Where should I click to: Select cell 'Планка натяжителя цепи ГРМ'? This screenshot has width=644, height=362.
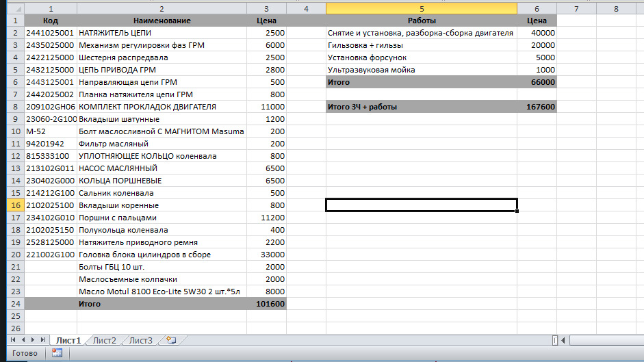162,94
